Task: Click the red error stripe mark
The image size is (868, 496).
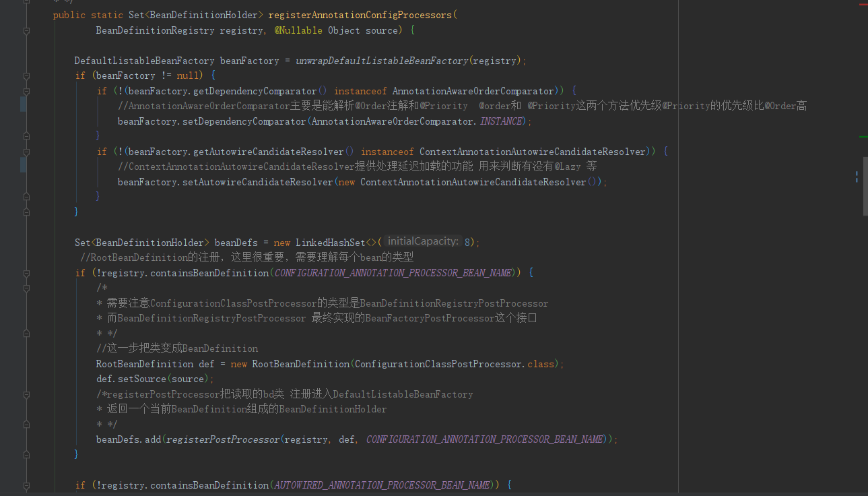Action: click(x=863, y=5)
